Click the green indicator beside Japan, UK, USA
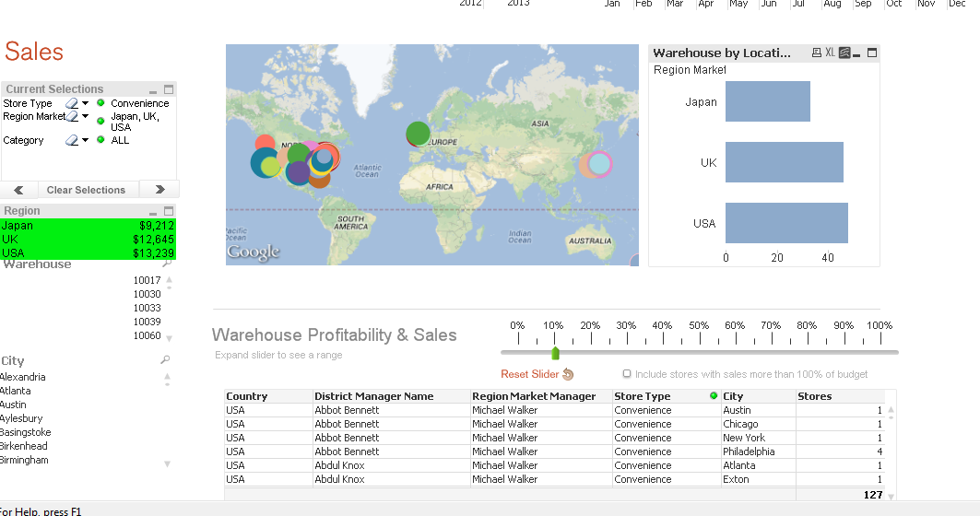 (100, 122)
